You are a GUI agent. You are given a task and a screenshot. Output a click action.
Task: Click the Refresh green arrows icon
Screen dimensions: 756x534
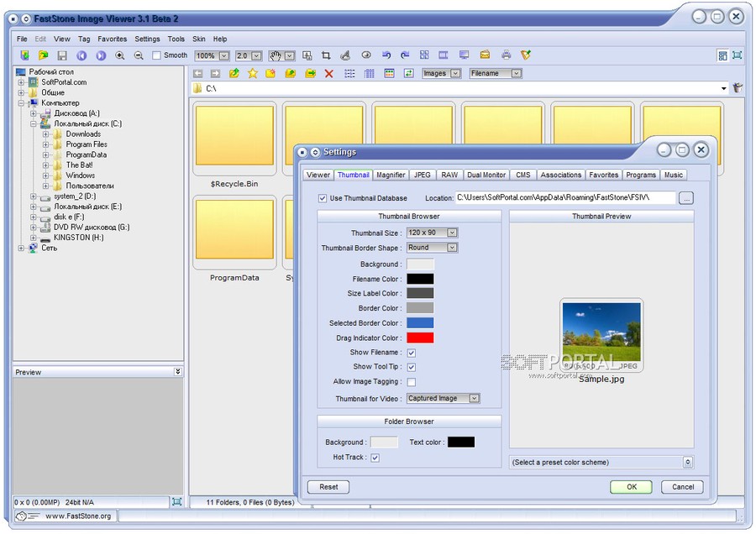[x=408, y=73]
